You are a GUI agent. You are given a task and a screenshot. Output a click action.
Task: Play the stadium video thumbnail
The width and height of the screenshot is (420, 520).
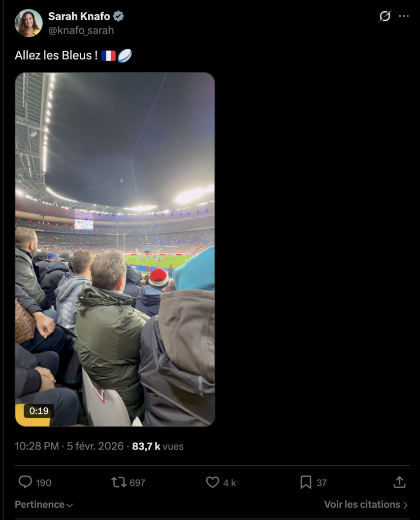pyautogui.click(x=115, y=249)
